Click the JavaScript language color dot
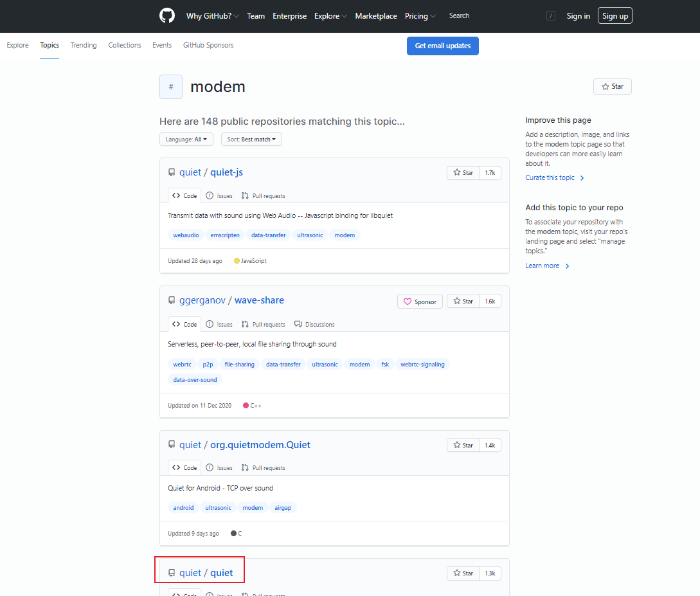This screenshot has height=596, width=700. [x=237, y=261]
